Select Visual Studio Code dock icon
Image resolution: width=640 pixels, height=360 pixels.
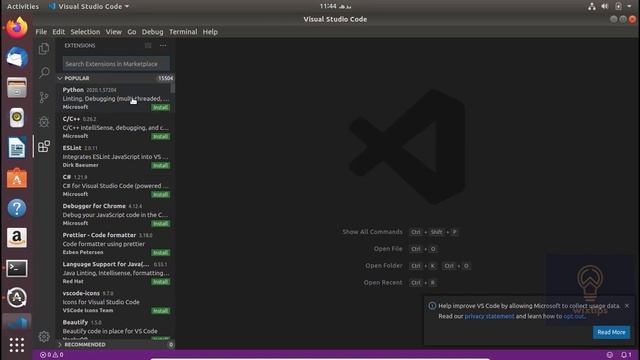tap(17, 322)
